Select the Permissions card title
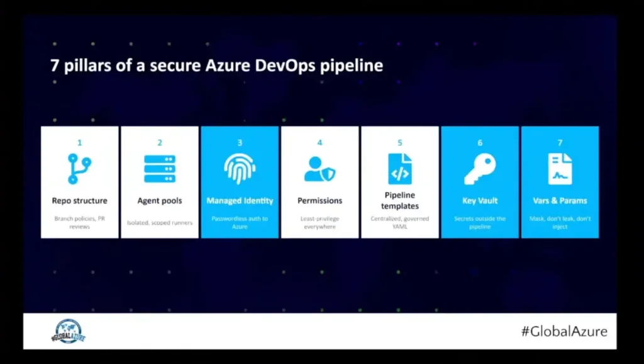This screenshot has width=644, height=364. pos(319,201)
